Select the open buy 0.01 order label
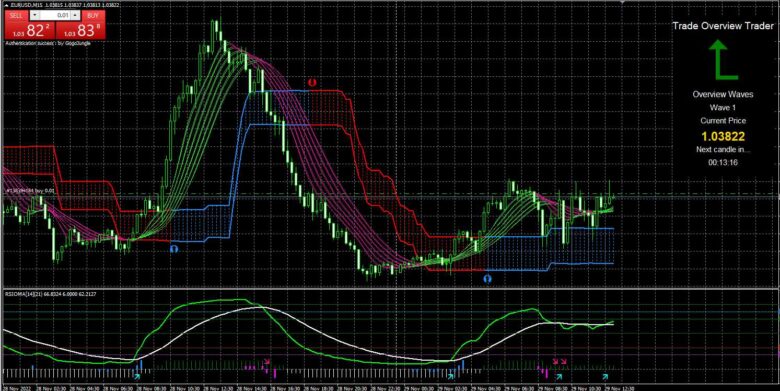 pyautogui.click(x=29, y=191)
